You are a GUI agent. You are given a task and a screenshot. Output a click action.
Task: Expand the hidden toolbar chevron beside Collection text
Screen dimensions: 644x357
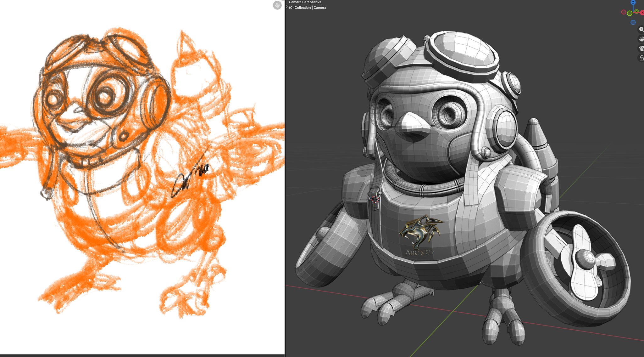[287, 7]
